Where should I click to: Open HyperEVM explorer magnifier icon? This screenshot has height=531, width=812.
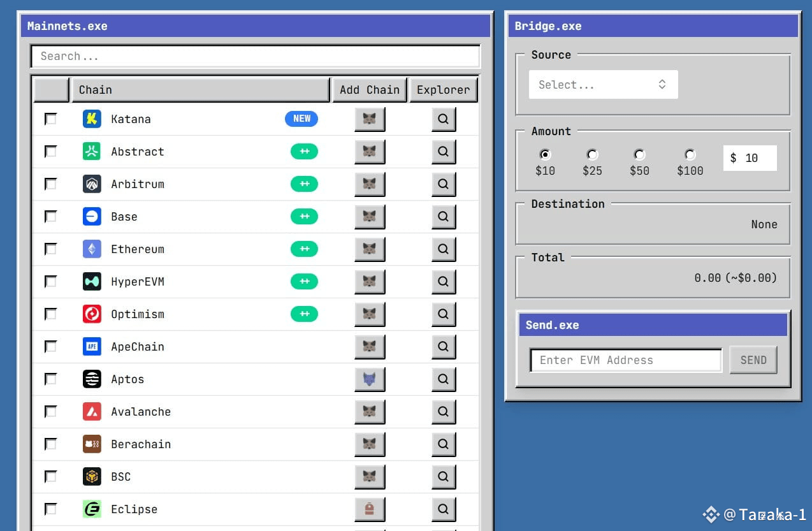[444, 282]
